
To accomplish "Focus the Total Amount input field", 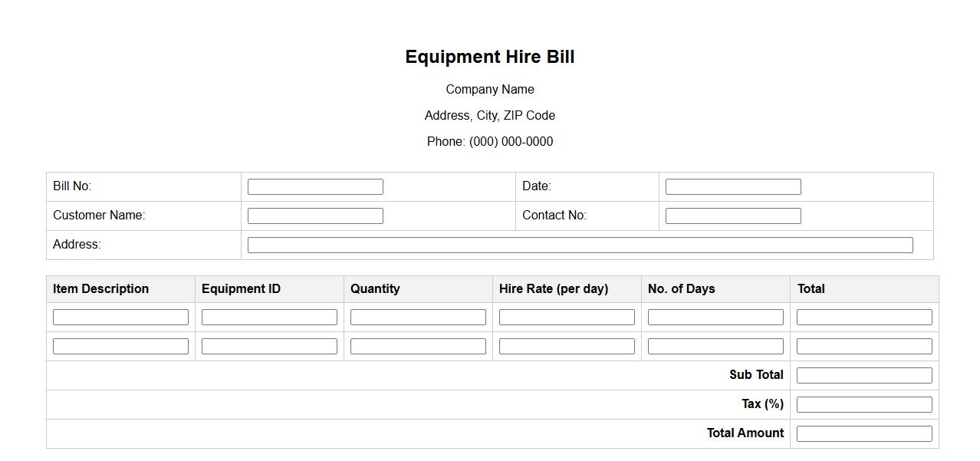I will pos(864,433).
